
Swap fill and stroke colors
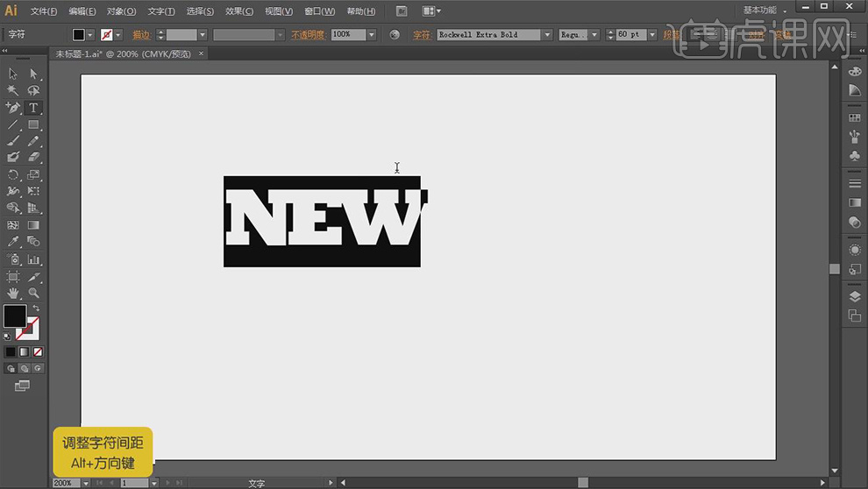(x=36, y=308)
